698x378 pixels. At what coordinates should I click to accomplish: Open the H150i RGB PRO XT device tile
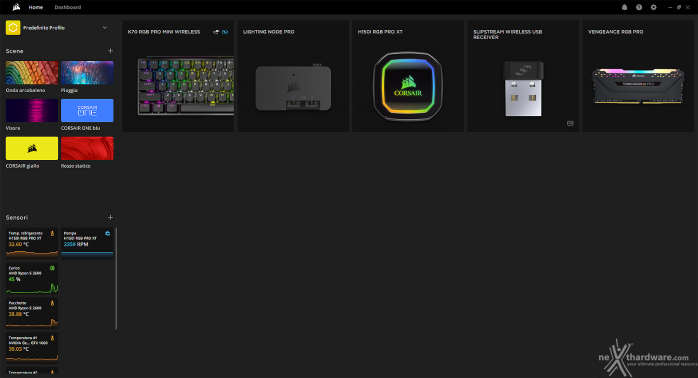(x=408, y=76)
